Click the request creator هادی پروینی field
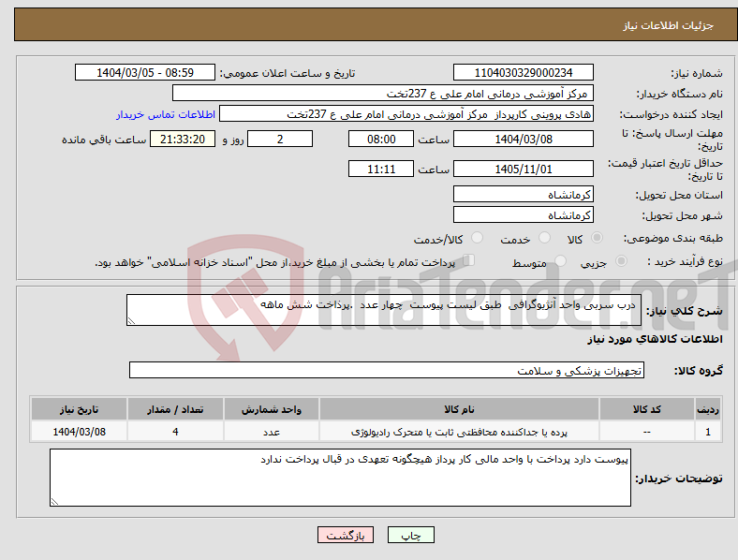Screen dimensions: 738x560 [406, 114]
